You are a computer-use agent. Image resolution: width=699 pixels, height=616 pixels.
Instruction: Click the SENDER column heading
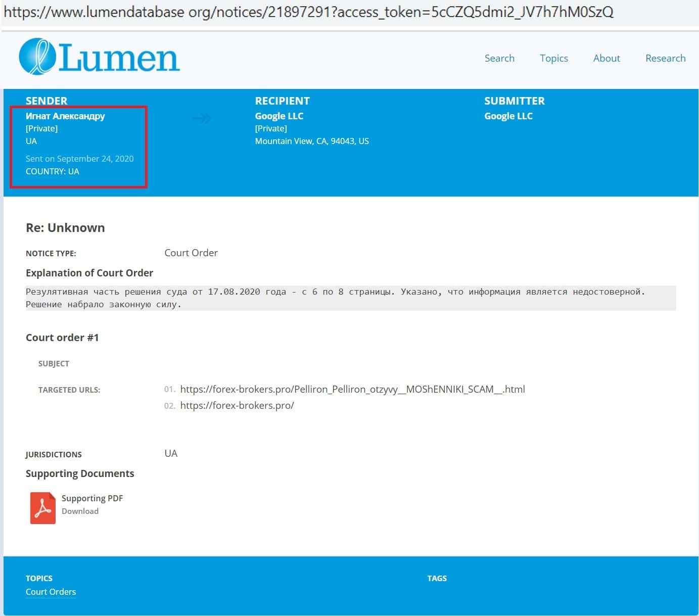[x=46, y=101]
